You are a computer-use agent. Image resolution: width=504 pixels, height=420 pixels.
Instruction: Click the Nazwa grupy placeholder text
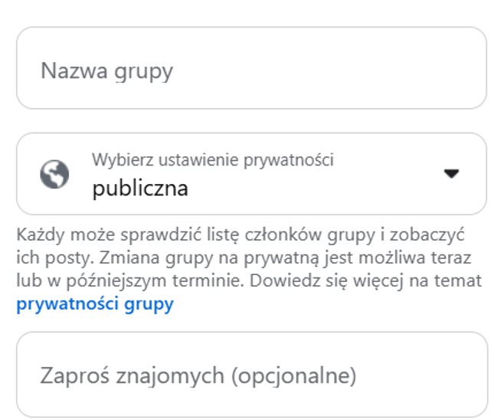[x=106, y=71]
